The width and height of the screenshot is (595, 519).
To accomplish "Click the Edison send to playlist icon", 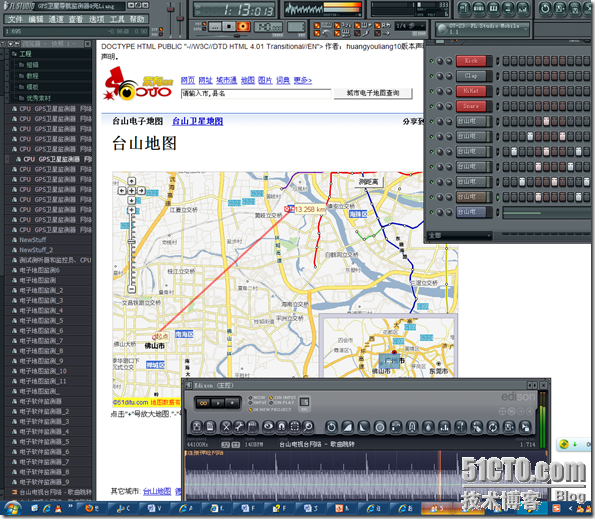I will click(x=525, y=427).
